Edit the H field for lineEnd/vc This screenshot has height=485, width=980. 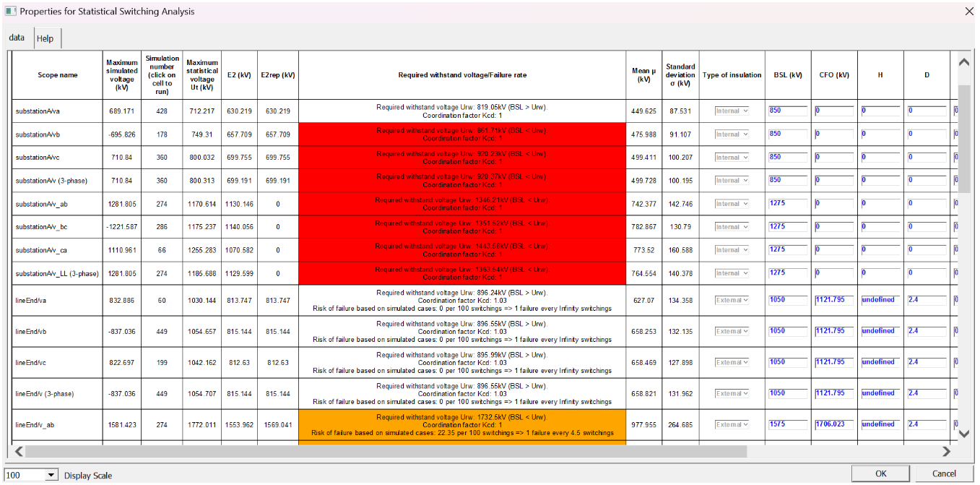[880, 362]
